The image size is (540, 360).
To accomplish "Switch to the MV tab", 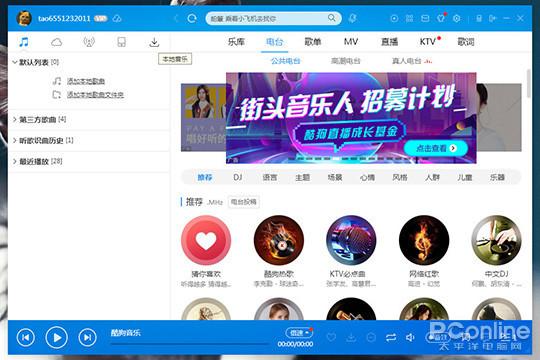I will (x=351, y=42).
